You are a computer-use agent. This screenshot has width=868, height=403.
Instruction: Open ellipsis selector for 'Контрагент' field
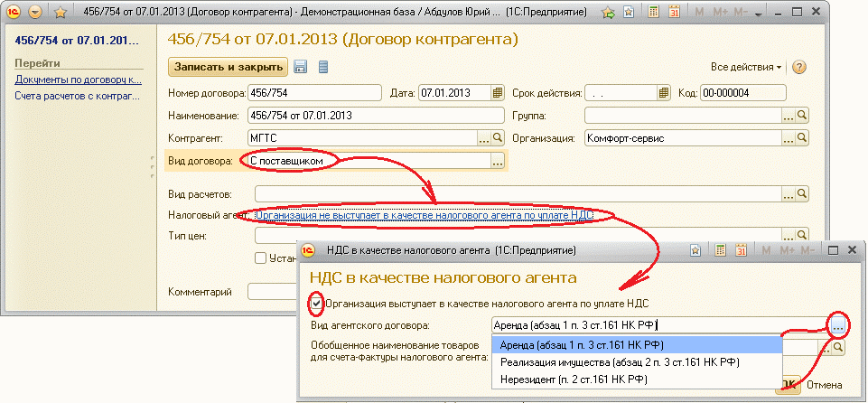click(x=484, y=138)
